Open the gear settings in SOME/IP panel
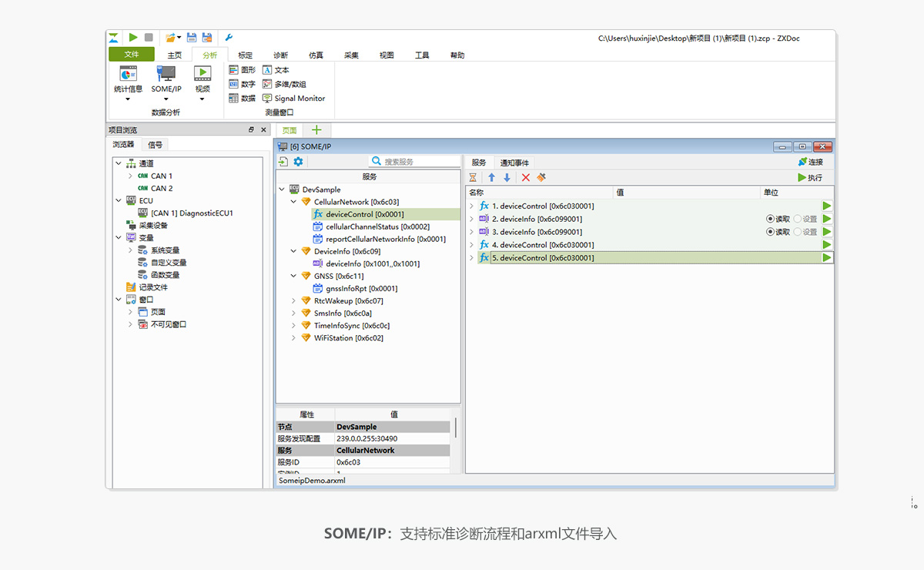Image resolution: width=924 pixels, height=570 pixels. (x=298, y=162)
